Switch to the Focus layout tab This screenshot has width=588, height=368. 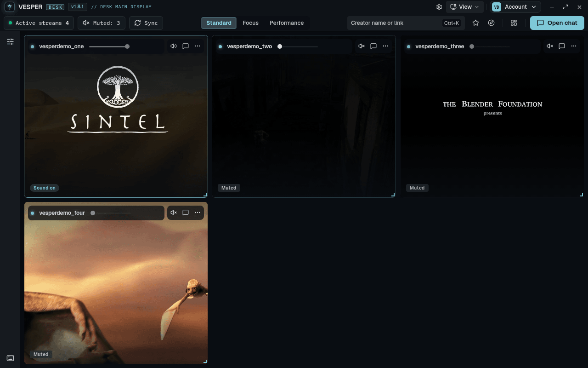tap(250, 23)
